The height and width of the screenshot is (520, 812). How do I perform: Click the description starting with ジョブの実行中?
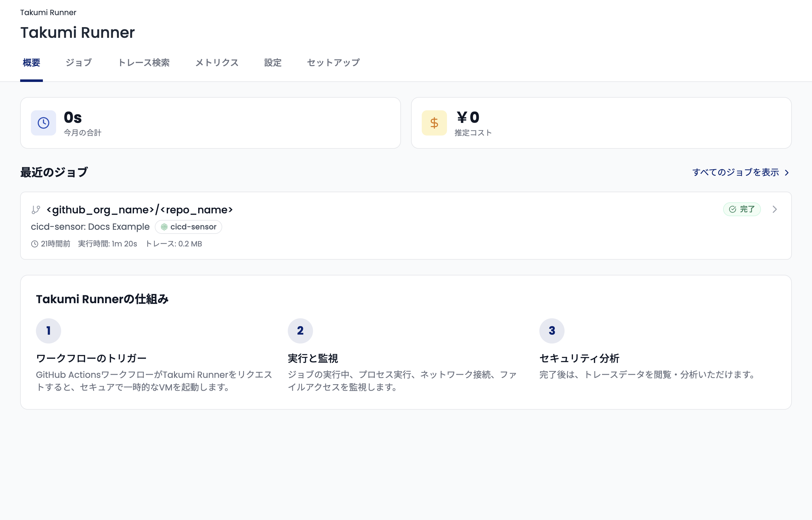tap(403, 381)
